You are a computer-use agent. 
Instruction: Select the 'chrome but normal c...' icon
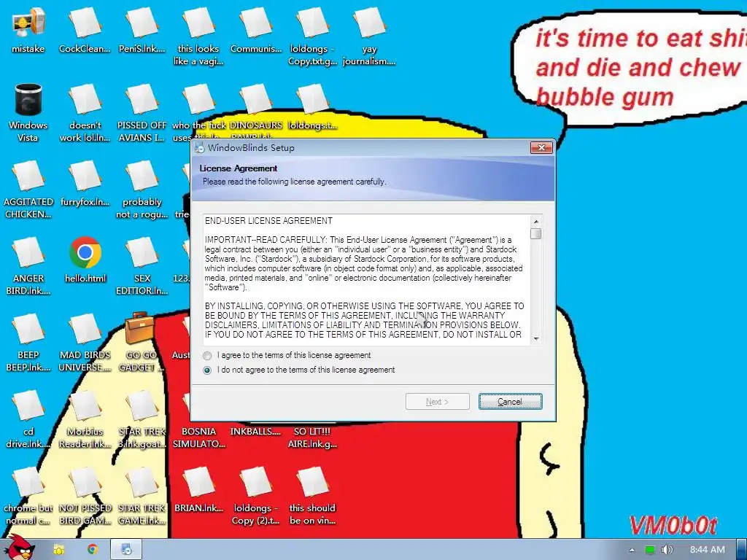click(x=28, y=497)
